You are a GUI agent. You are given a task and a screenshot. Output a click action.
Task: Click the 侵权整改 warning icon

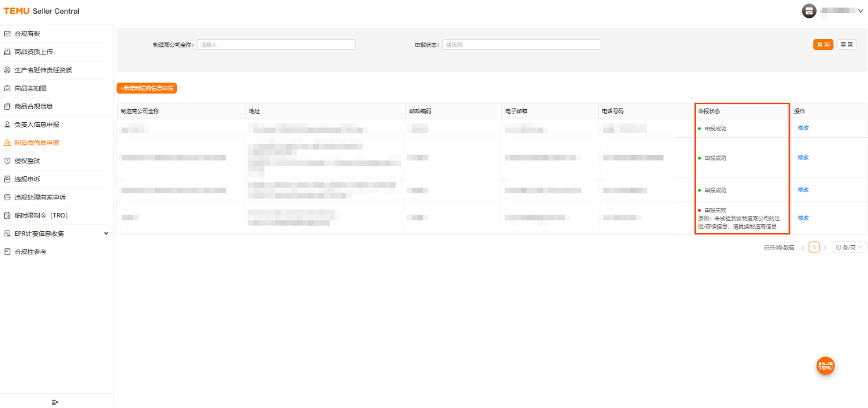[8, 161]
